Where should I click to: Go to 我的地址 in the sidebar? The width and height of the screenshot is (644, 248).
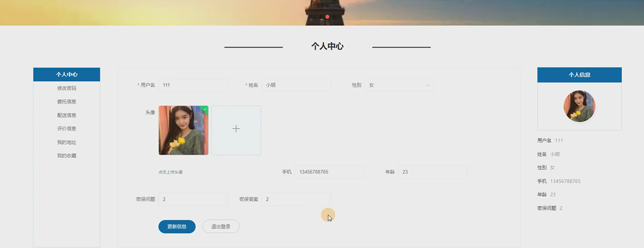(x=67, y=142)
